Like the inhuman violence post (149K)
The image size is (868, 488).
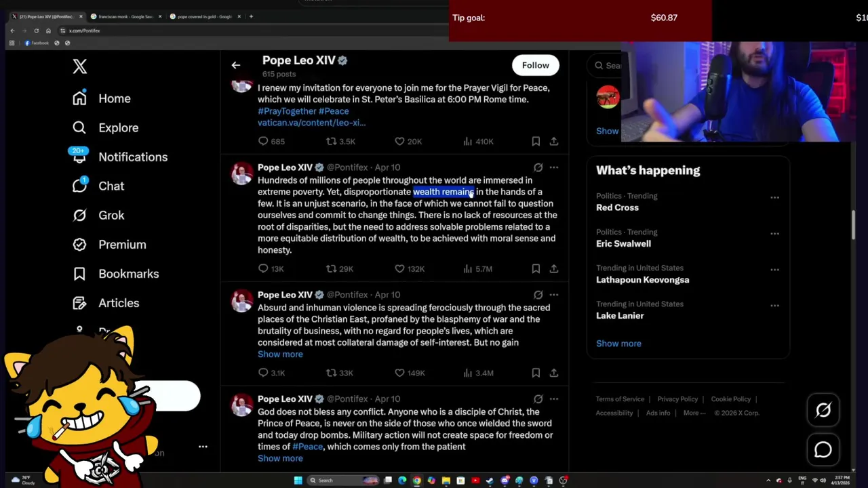410,373
